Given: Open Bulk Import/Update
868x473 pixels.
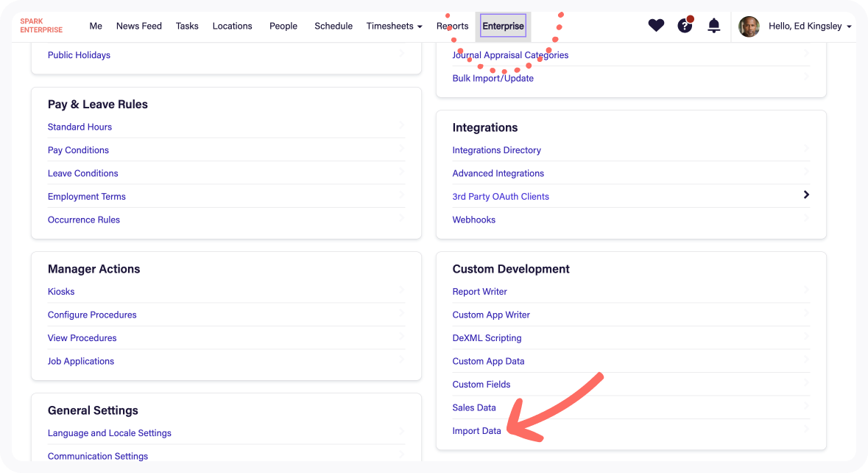Looking at the screenshot, I should click(493, 77).
